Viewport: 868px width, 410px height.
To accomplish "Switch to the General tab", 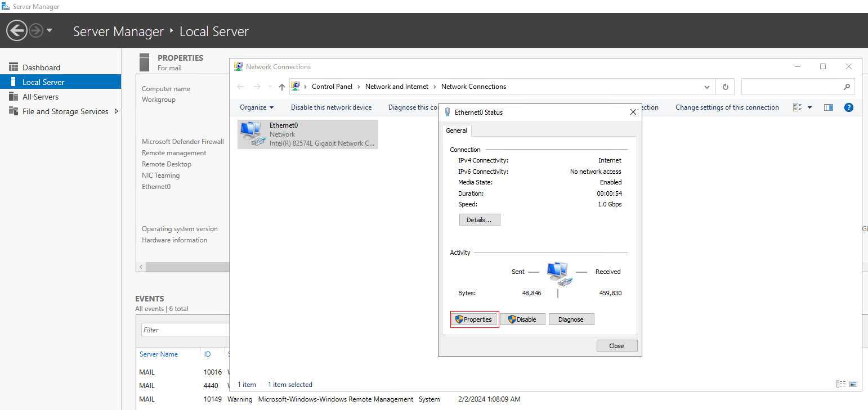I will tap(457, 130).
